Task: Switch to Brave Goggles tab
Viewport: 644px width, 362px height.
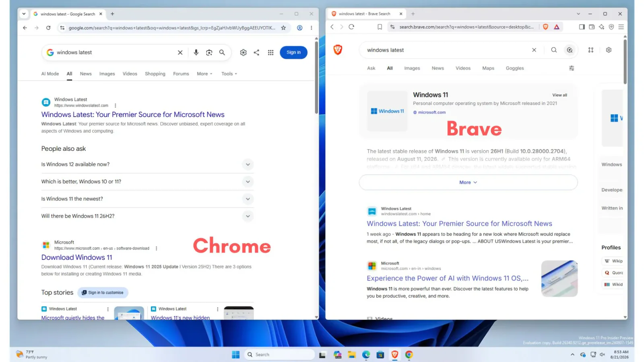Action: (515, 68)
